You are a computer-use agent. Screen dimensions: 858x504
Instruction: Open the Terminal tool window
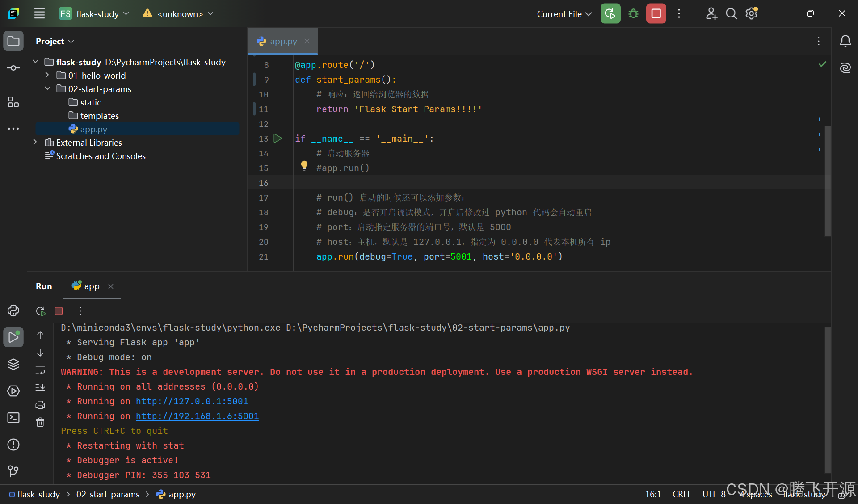click(13, 418)
